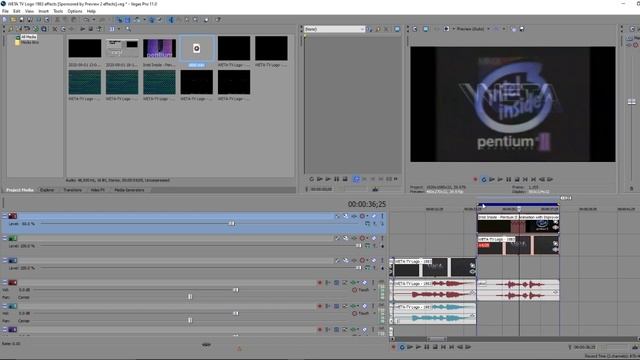Arm first audio track for record
640x360 pixels.
[x=320, y=282]
